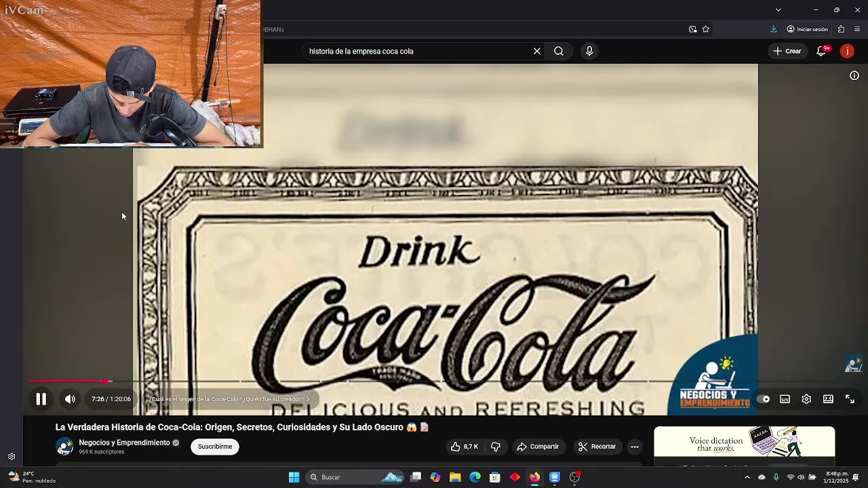Clear the YouTube search box text

click(536, 51)
